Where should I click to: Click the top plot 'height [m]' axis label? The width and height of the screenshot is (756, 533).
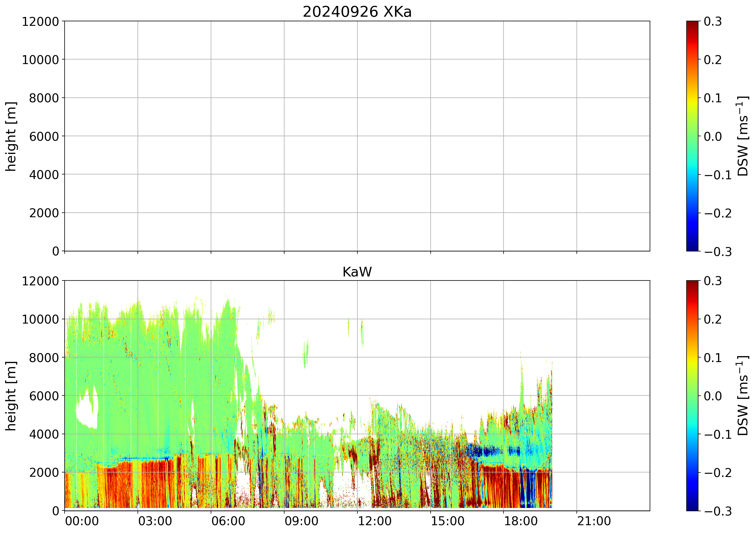tap(11, 136)
